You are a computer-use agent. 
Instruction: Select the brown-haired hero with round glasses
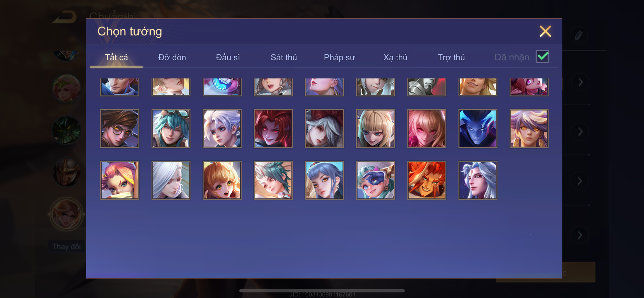coord(120,129)
